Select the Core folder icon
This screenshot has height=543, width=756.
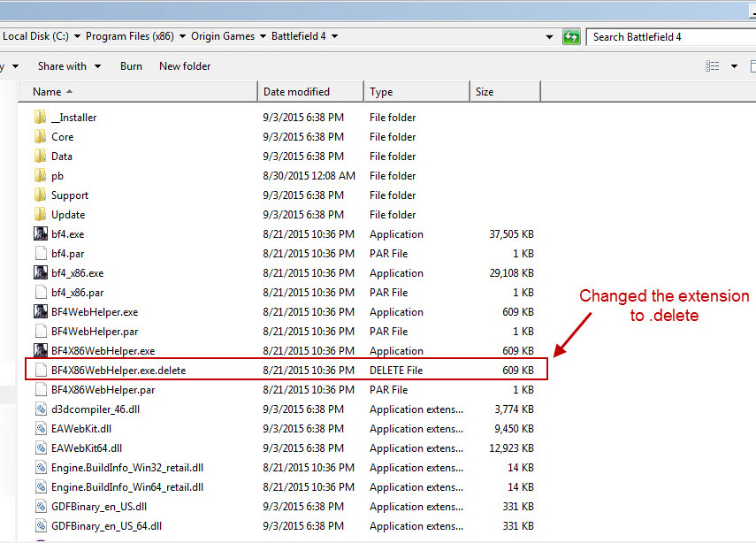click(x=41, y=136)
